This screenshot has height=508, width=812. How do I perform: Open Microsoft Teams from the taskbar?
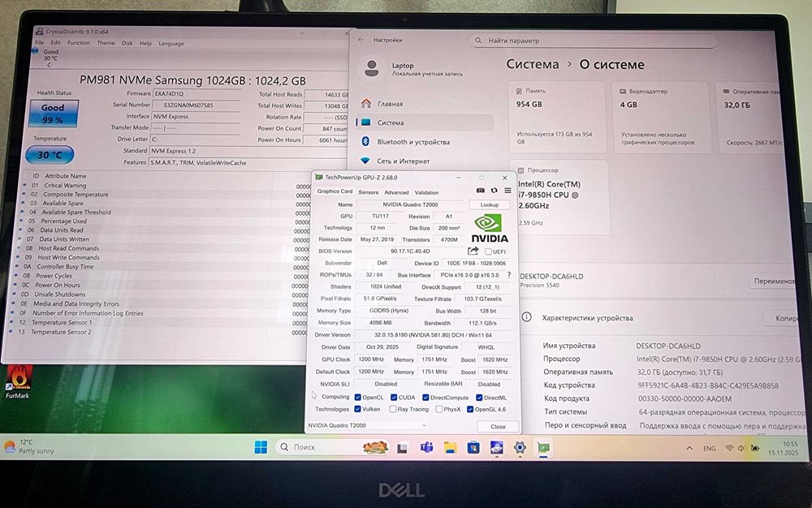(427, 447)
